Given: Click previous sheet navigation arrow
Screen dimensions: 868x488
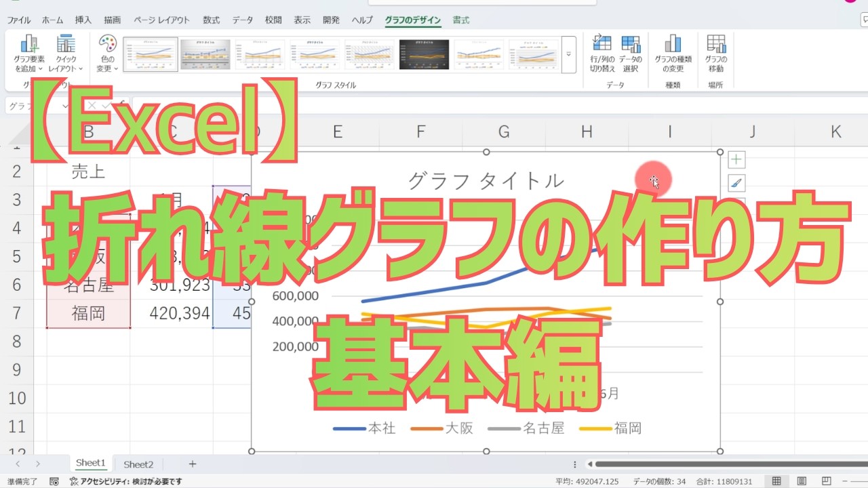Looking at the screenshot, I should point(18,464).
